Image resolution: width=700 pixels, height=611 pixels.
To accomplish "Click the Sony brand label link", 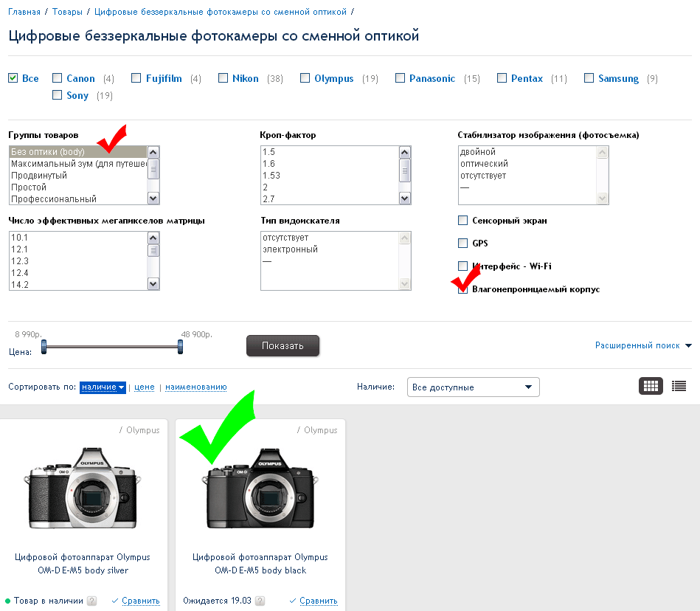I will click(x=77, y=95).
